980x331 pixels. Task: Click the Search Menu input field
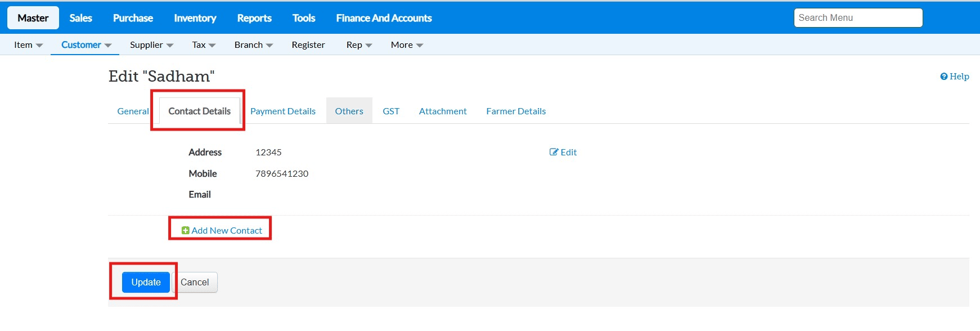coord(858,18)
